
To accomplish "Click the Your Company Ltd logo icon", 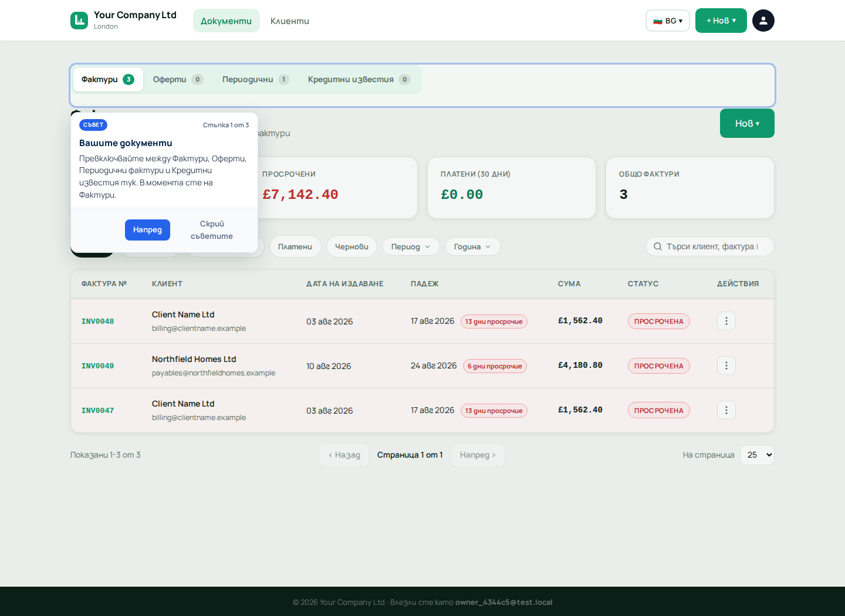I will click(x=79, y=21).
